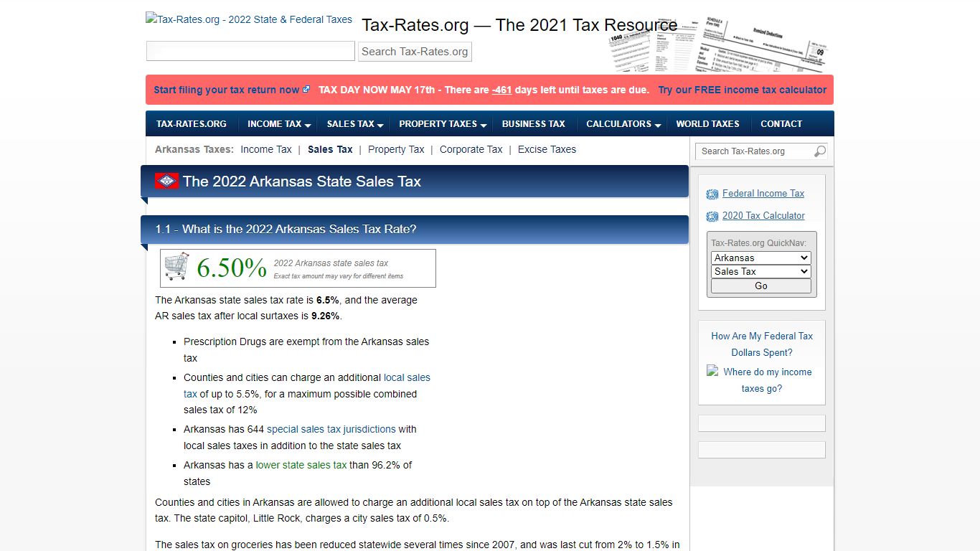
Task: Click the Tax-Rates.org logo image
Action: click(x=249, y=19)
